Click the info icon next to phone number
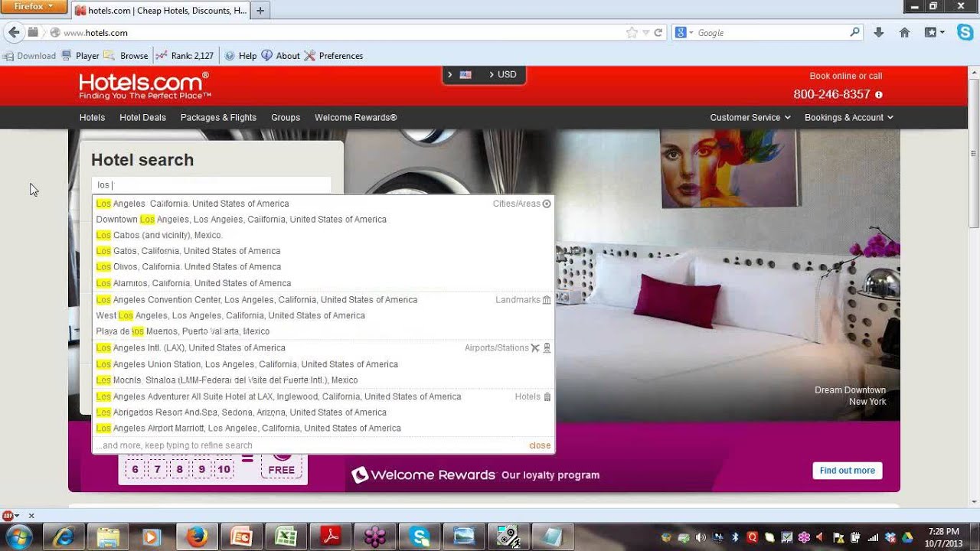The width and height of the screenshot is (980, 551). 879,95
